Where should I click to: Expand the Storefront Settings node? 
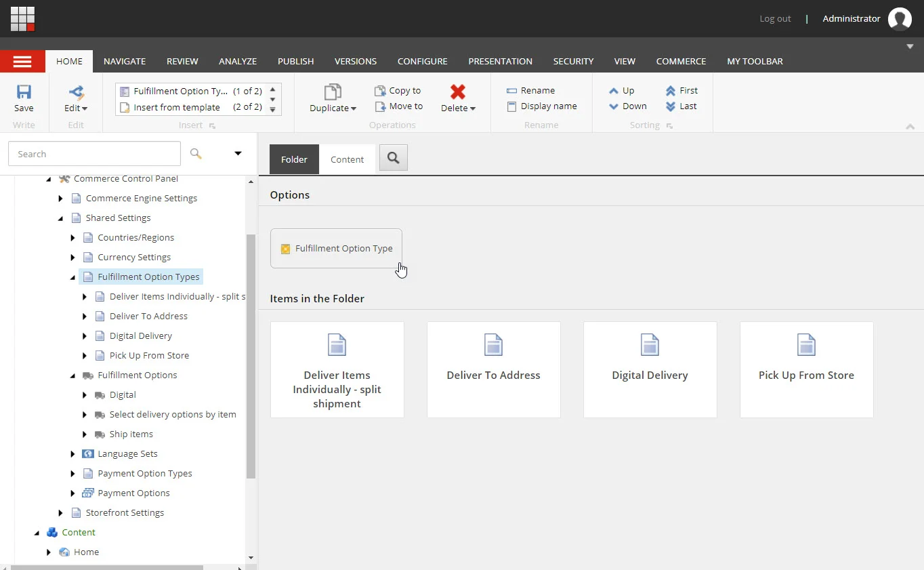61,513
